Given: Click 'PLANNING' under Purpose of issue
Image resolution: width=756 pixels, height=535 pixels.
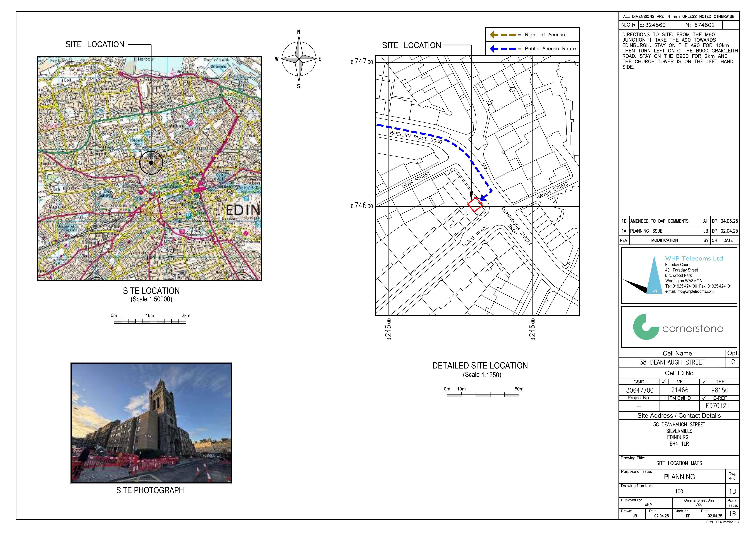Looking at the screenshot, I should (679, 477).
